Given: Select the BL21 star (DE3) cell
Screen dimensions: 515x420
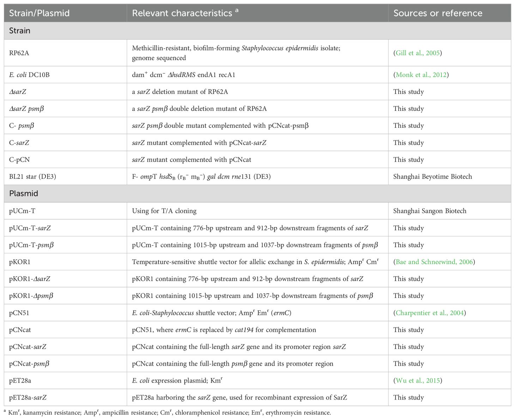Looking at the screenshot, I should click(65, 176).
